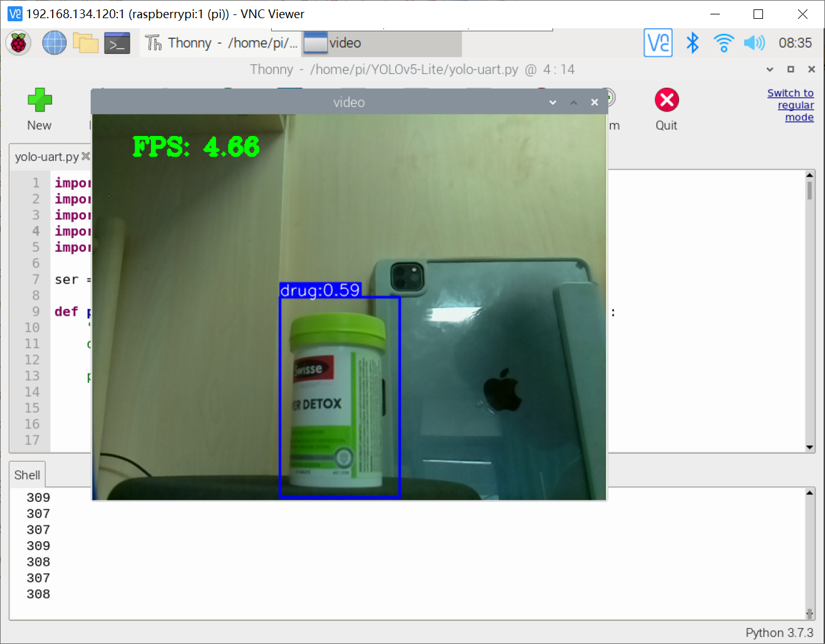Open the video window menu chevron
The width and height of the screenshot is (825, 644).
tap(553, 103)
